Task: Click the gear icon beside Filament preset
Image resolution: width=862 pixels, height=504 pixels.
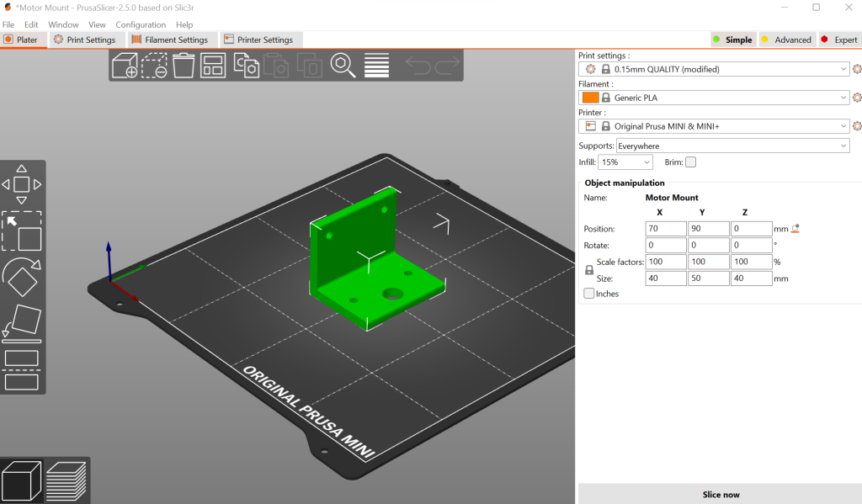Action: point(856,98)
